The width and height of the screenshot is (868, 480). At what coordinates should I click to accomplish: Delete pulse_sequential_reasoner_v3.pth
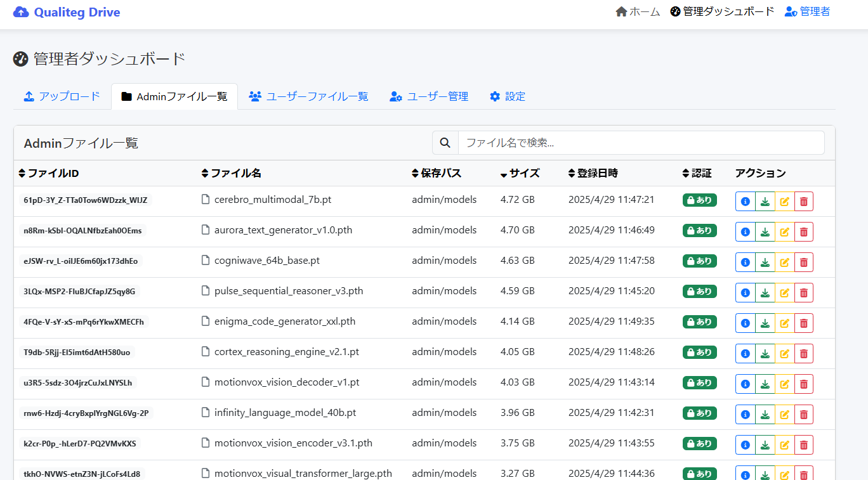point(804,293)
